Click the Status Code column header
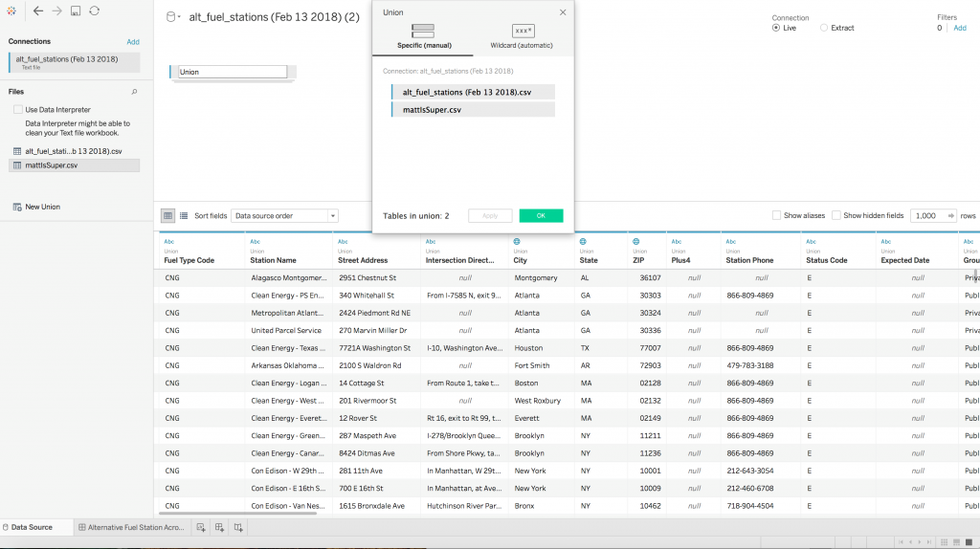The height and width of the screenshot is (549, 980). click(x=838, y=250)
